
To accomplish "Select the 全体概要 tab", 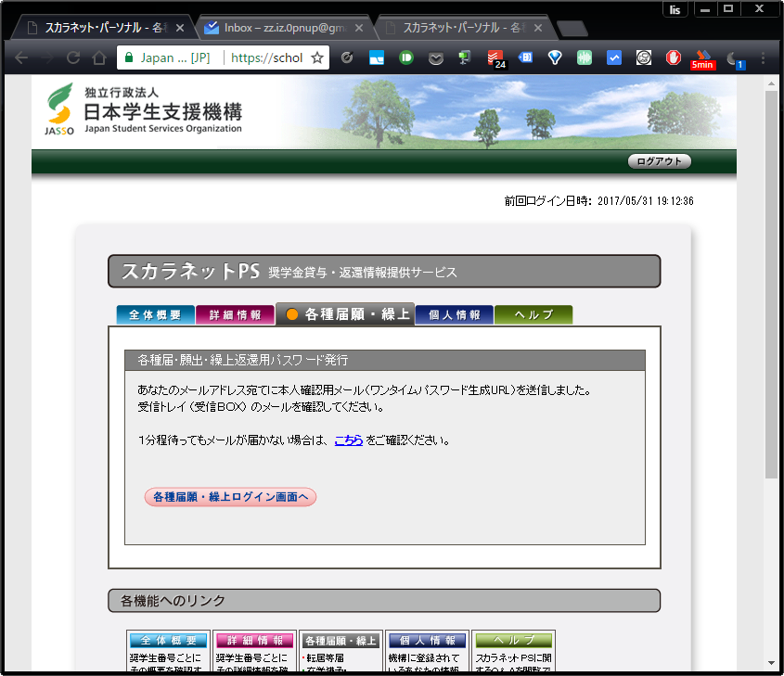I will tap(156, 314).
